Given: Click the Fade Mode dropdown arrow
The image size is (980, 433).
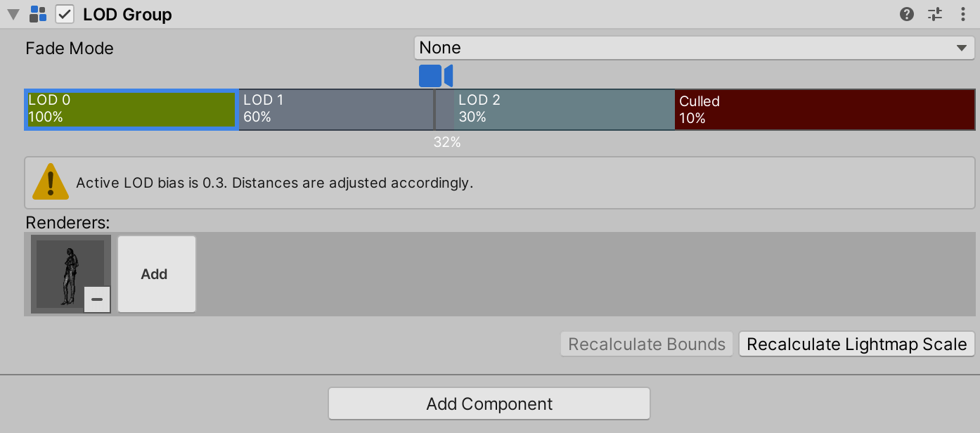Looking at the screenshot, I should pos(961,49).
